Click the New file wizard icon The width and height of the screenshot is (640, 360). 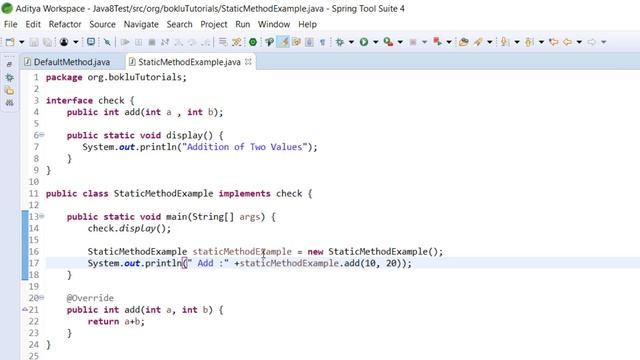(x=10, y=42)
